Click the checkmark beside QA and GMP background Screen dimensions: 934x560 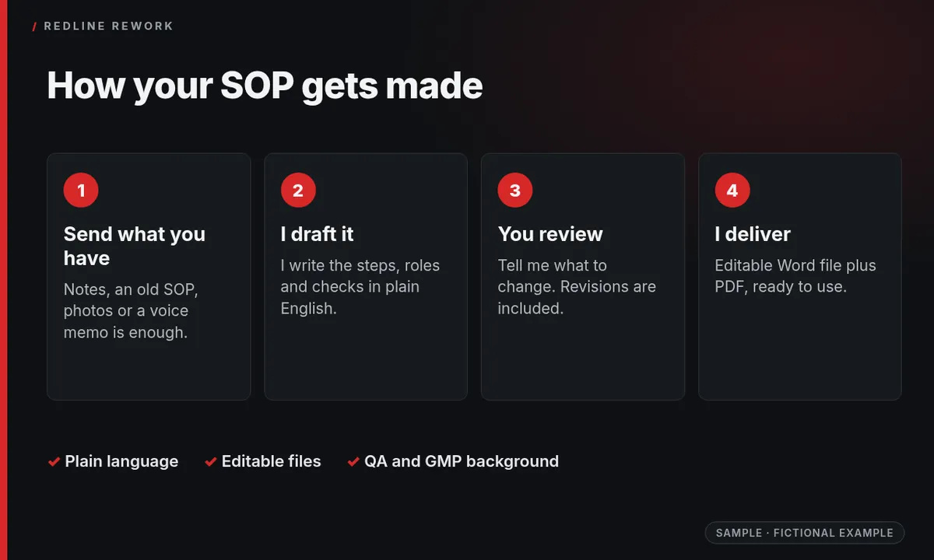click(353, 462)
